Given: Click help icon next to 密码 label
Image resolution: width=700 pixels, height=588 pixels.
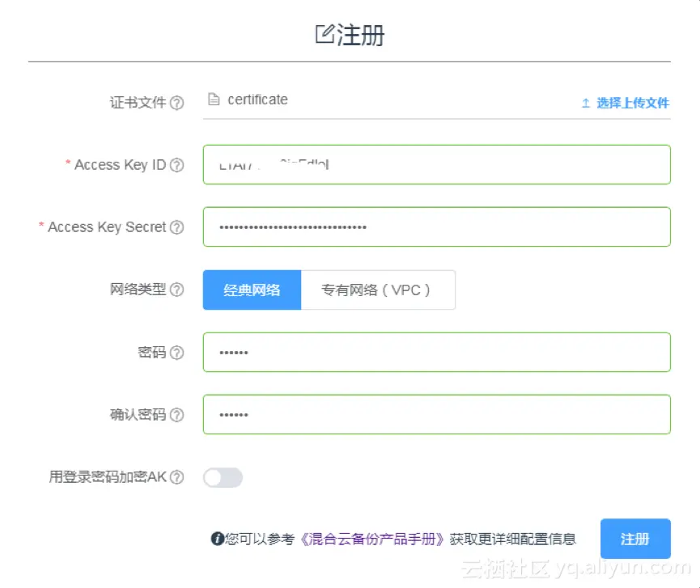Looking at the screenshot, I should [176, 353].
